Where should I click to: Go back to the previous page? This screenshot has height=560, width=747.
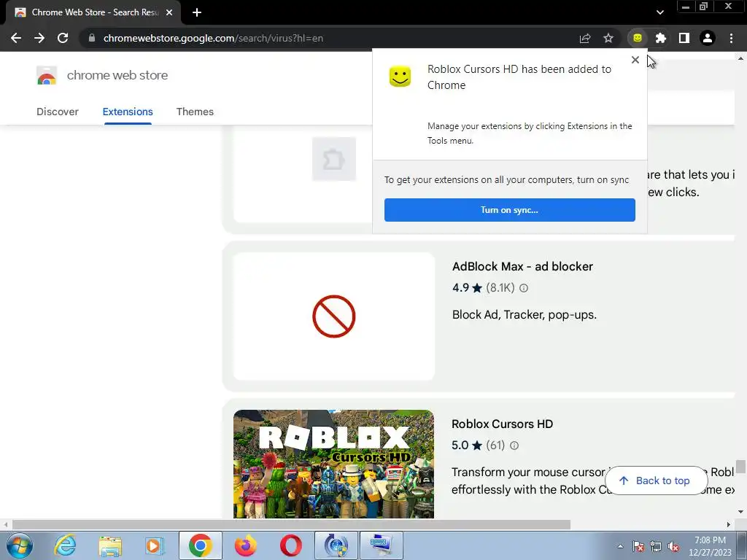tap(16, 38)
